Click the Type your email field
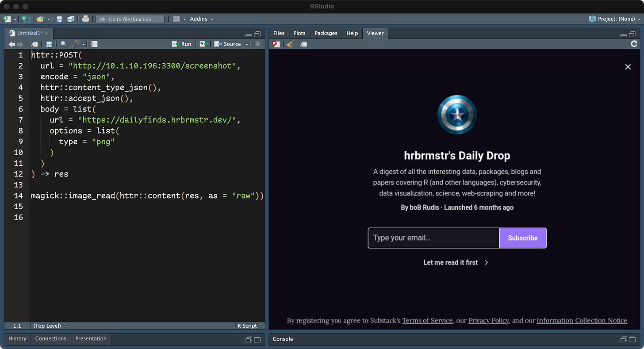This screenshot has height=349, width=644. pyautogui.click(x=433, y=238)
